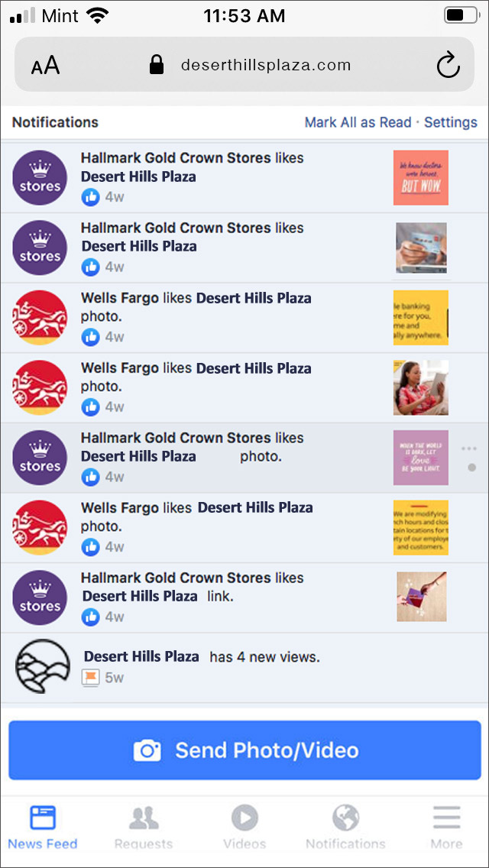Open the AA text size menu
This screenshot has height=868, width=489.
click(45, 66)
